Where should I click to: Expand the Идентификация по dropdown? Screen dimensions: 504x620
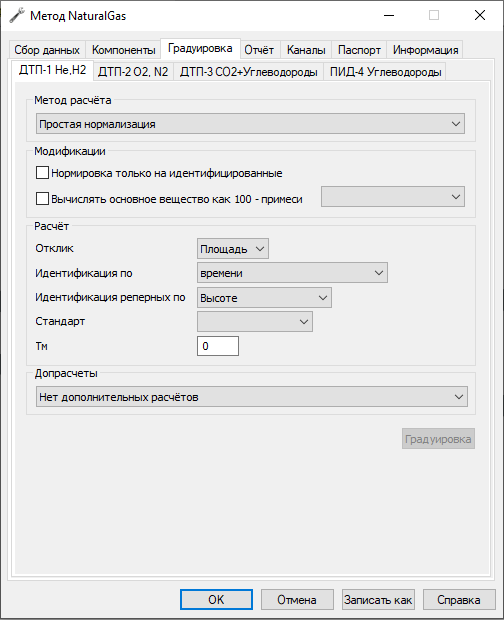click(292, 273)
